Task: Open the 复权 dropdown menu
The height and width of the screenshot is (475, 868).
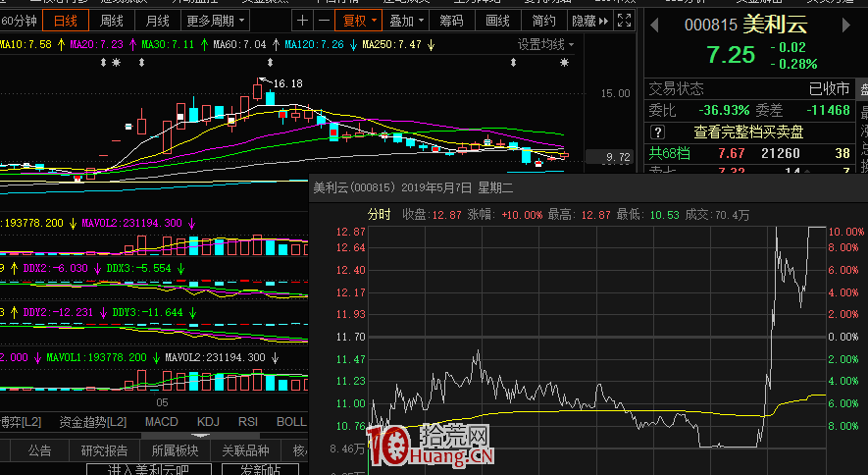Action: [358, 21]
